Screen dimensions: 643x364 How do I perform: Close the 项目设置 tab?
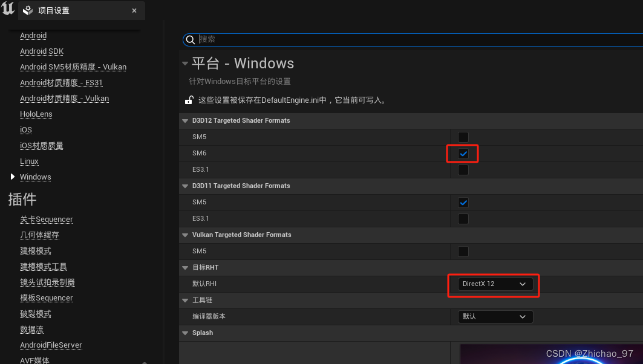click(x=134, y=11)
